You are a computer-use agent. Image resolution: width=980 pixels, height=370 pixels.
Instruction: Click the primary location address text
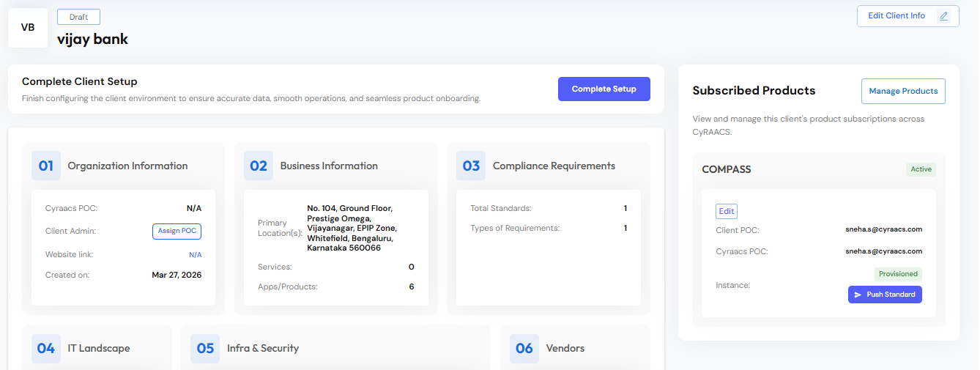click(x=352, y=228)
